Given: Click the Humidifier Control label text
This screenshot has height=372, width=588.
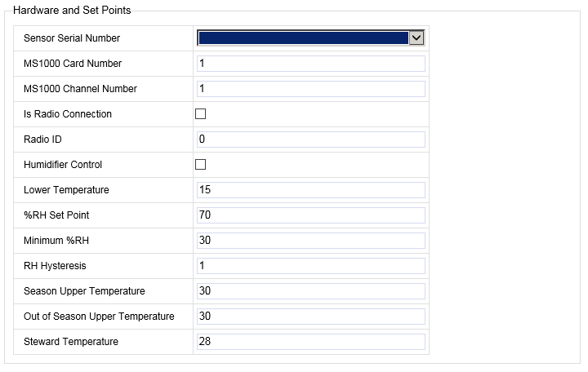Looking at the screenshot, I should [x=63, y=165].
